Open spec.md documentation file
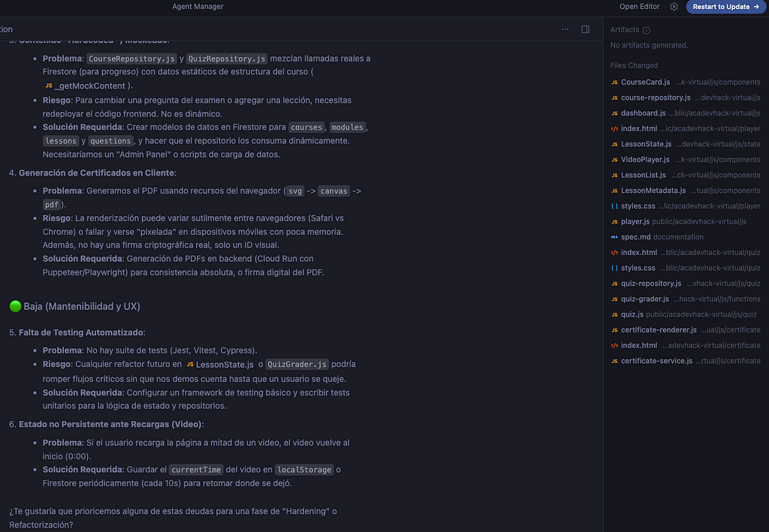The height and width of the screenshot is (532, 769). pos(657,237)
